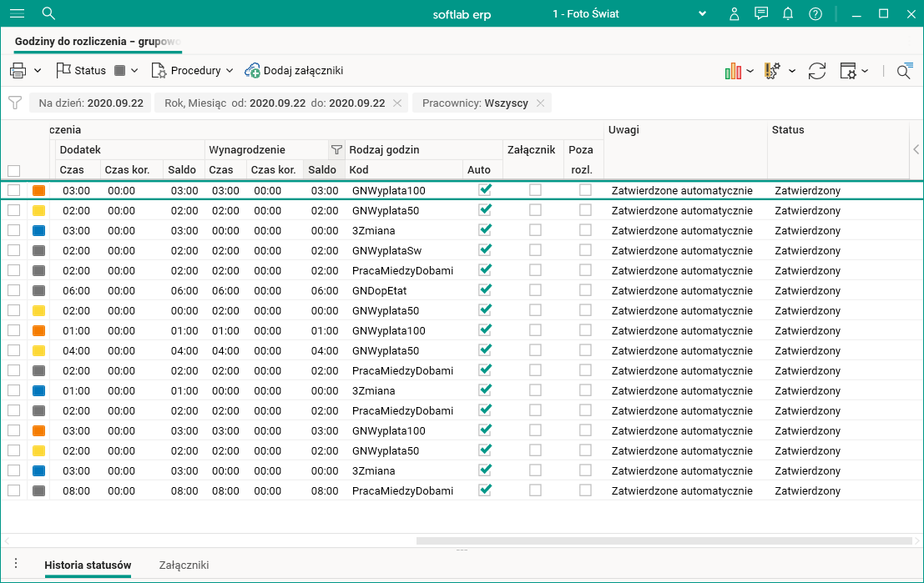The height and width of the screenshot is (583, 924).
Task: Click the Wynagrodzenie column filter icon
Action: tap(336, 150)
